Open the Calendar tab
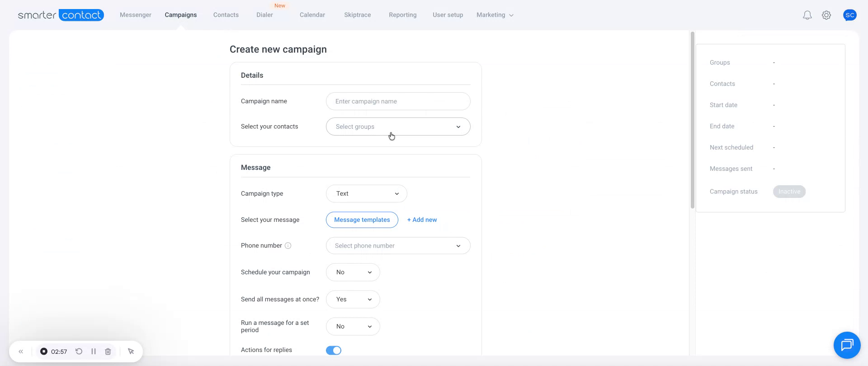Image resolution: width=868 pixels, height=366 pixels. [312, 15]
